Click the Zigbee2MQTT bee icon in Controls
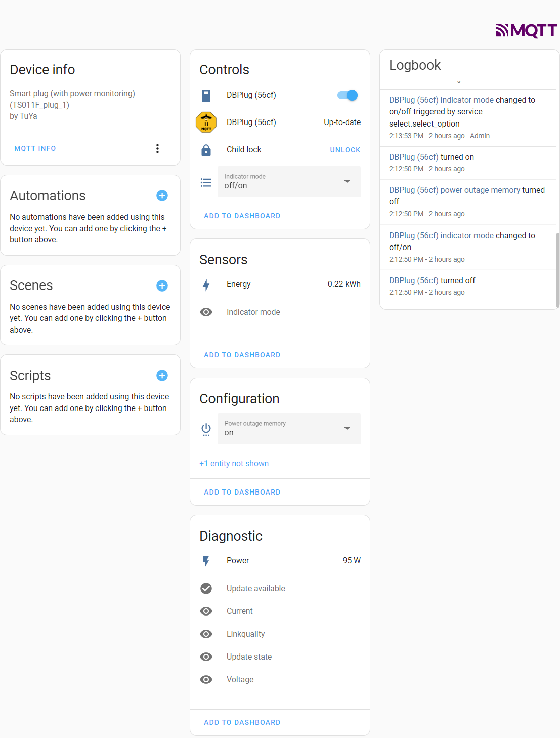The image size is (560, 738). pyautogui.click(x=206, y=122)
